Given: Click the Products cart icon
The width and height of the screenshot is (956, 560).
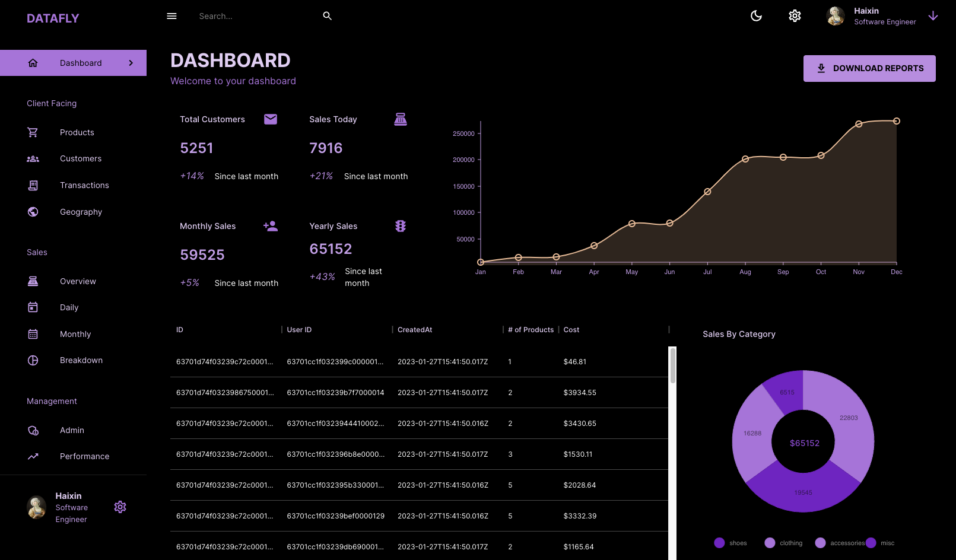Looking at the screenshot, I should click(33, 132).
